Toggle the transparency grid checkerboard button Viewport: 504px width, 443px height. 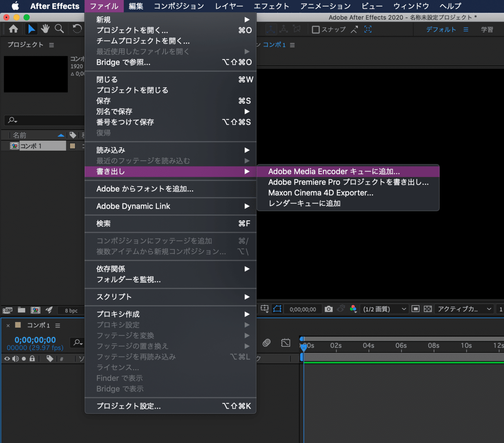(428, 309)
